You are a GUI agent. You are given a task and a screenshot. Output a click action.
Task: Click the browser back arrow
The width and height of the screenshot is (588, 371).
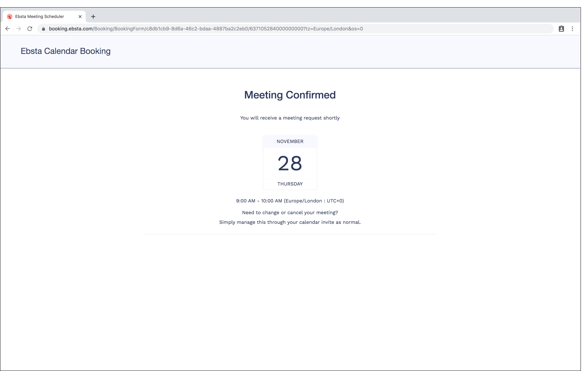tap(8, 29)
